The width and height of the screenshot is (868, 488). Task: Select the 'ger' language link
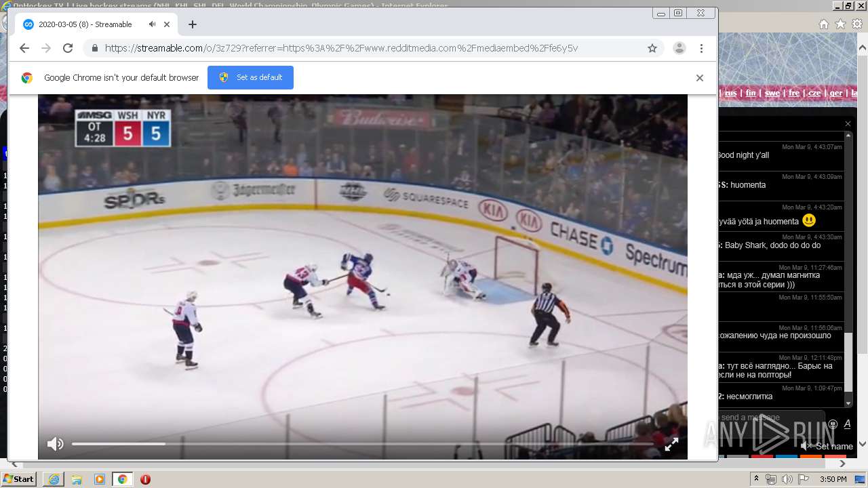836,93
